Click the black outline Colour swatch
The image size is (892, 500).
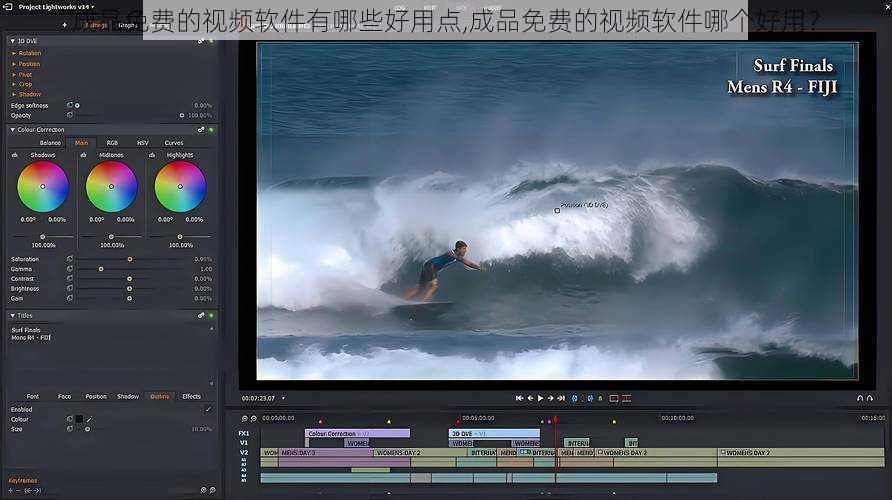(x=79, y=419)
